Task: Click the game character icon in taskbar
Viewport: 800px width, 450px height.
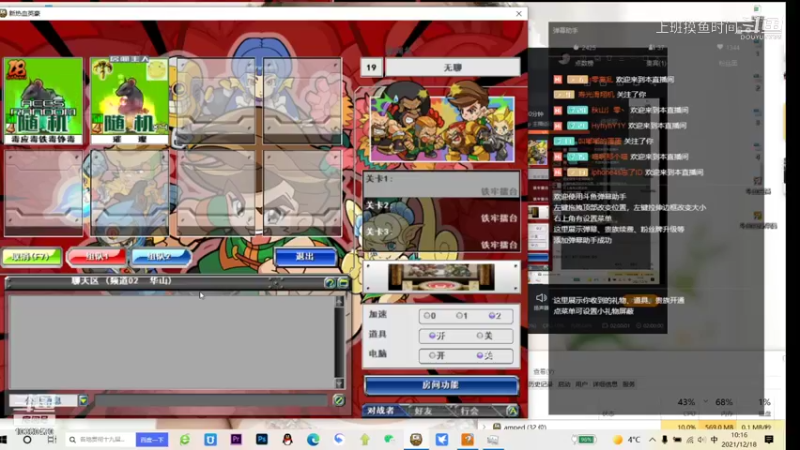Action: (x=416, y=439)
